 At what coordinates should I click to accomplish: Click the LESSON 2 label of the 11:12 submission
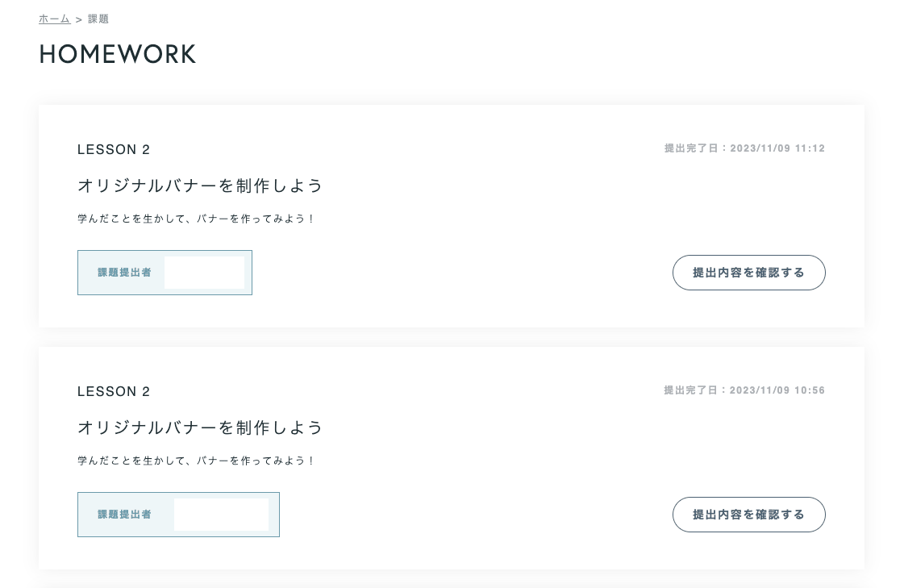point(114,149)
